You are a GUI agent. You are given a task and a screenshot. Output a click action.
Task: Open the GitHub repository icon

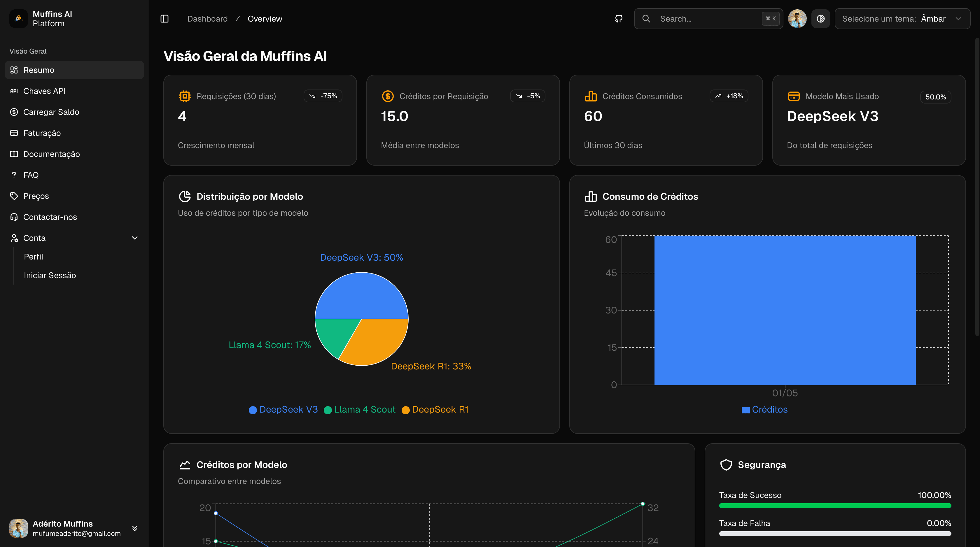(619, 19)
